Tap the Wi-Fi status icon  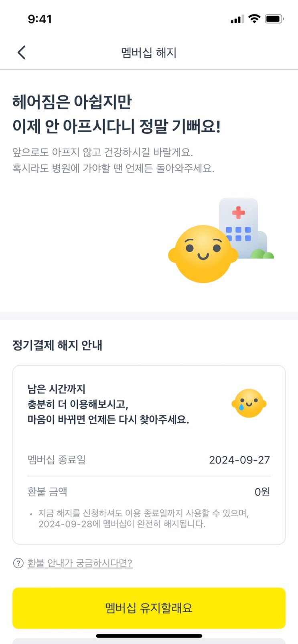[x=254, y=19]
